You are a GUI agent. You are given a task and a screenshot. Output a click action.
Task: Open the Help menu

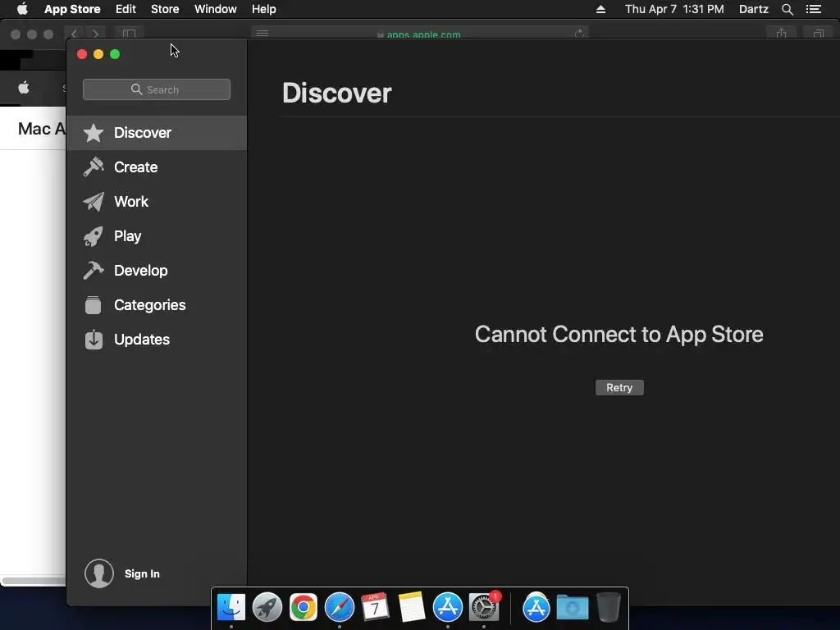click(x=264, y=9)
